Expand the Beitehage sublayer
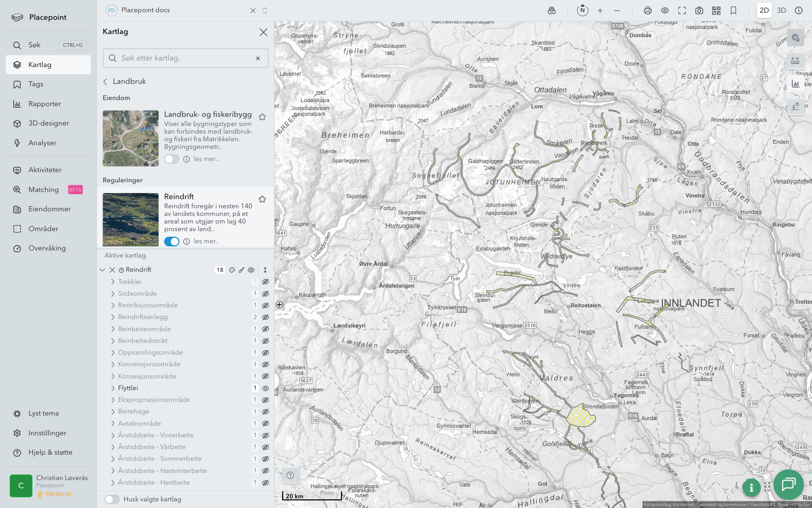 pyautogui.click(x=113, y=411)
